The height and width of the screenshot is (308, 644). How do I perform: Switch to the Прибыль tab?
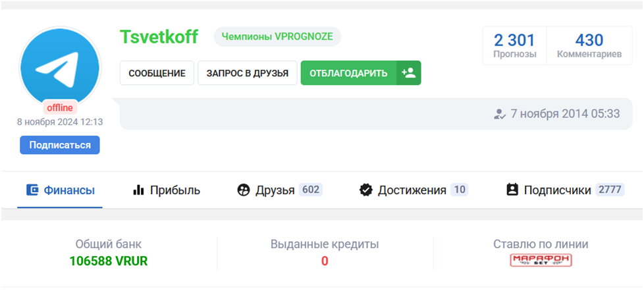click(x=167, y=190)
